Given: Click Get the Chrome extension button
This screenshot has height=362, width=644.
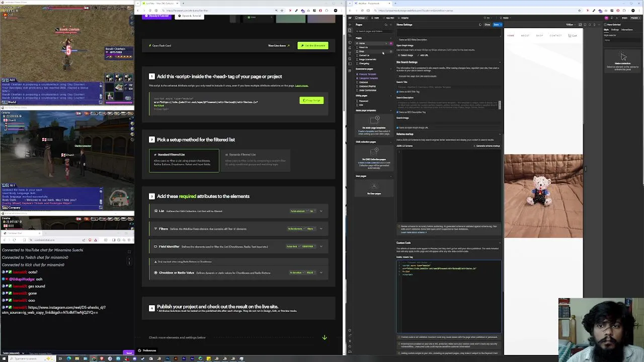Looking at the screenshot, I should click(x=313, y=45).
